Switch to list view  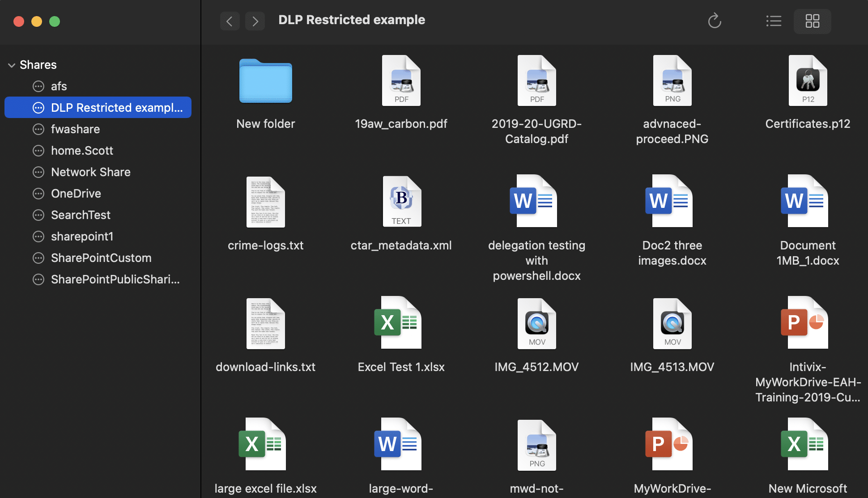coord(774,21)
